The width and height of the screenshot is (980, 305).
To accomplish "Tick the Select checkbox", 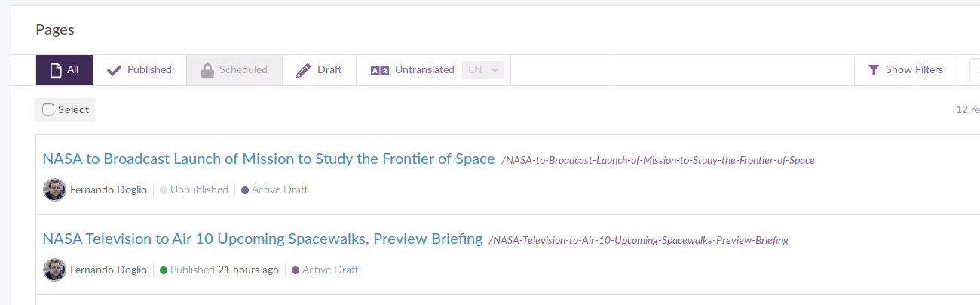I will [x=48, y=109].
